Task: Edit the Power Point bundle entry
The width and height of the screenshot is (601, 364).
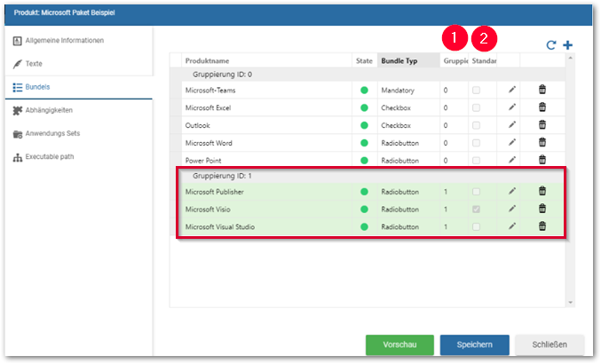Action: 512,160
